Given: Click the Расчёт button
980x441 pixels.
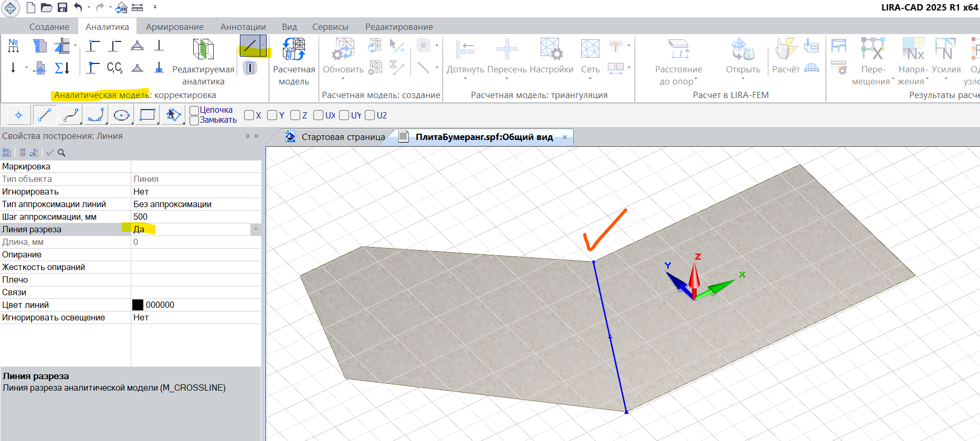Looking at the screenshot, I should point(786,55).
